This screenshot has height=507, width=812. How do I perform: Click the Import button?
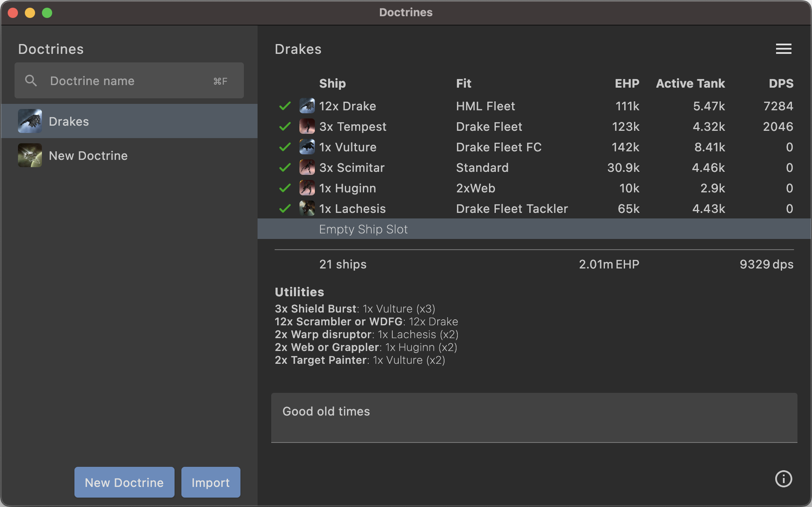[x=210, y=482]
